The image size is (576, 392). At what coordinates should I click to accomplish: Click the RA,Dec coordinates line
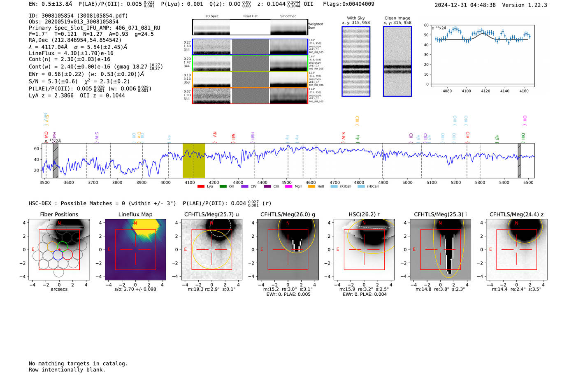coord(75,40)
